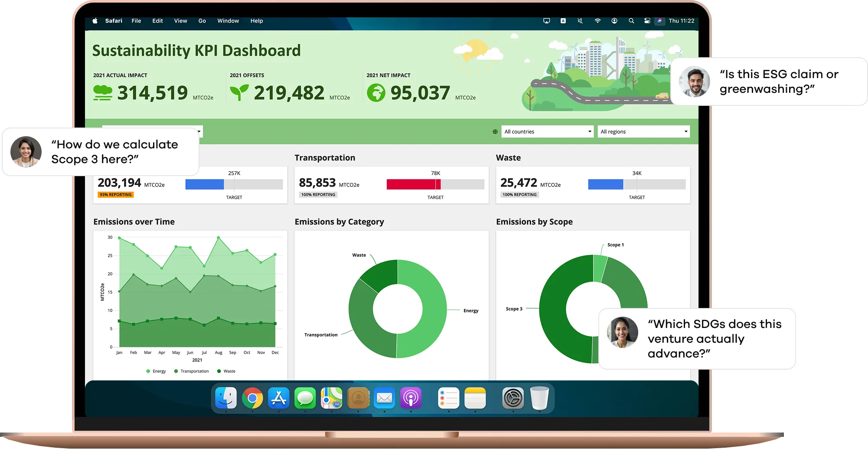Open the Notes app in dock
Screen dimensions: 868x449
[x=475, y=398]
